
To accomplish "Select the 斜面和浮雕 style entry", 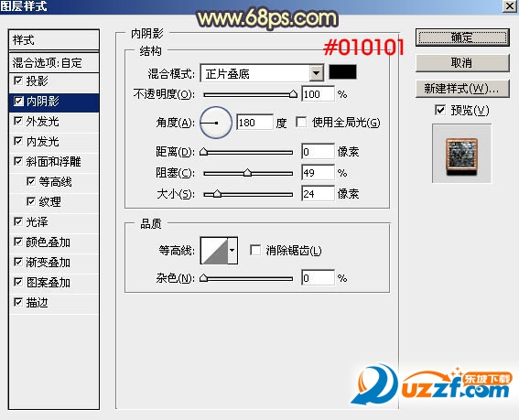I will pos(53,162).
